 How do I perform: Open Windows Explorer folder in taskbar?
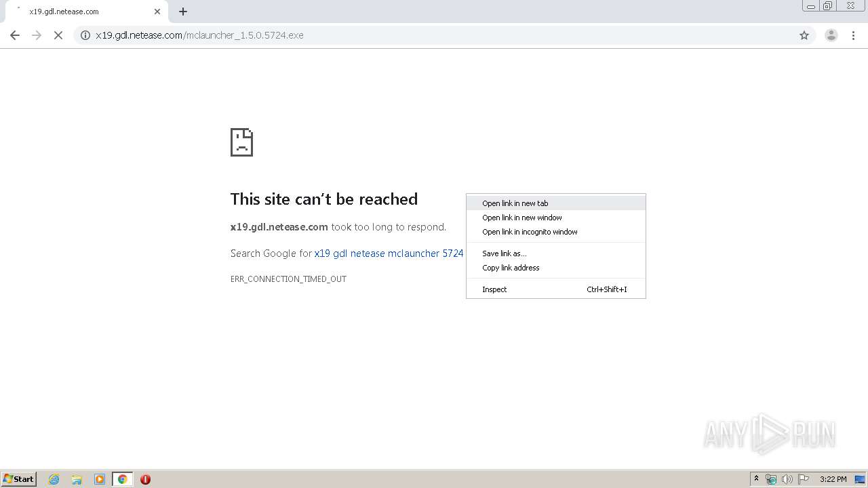point(77,479)
